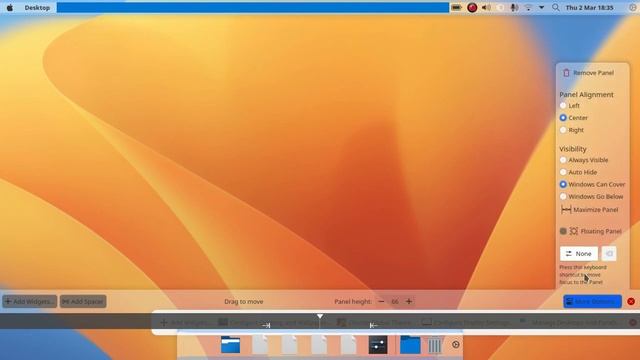Viewport: 640px width, 360px height.
Task: Click the circular icon right of Trash
Action: (x=456, y=345)
